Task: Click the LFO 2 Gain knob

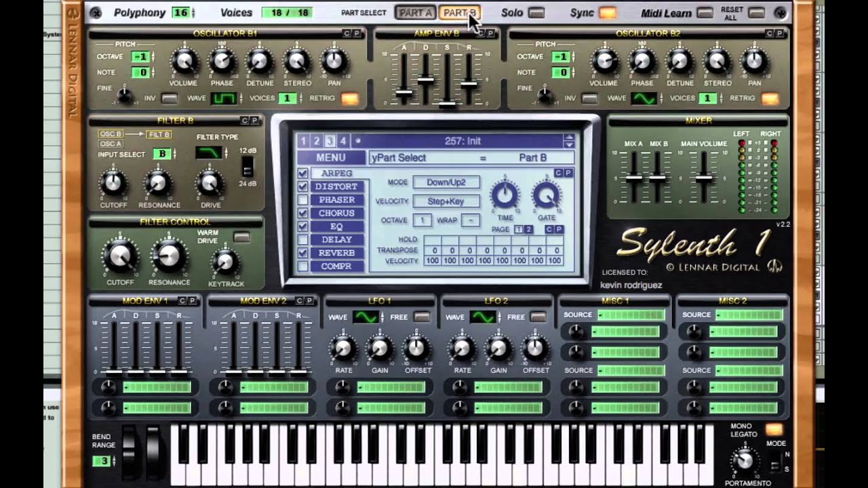Action: (x=498, y=349)
